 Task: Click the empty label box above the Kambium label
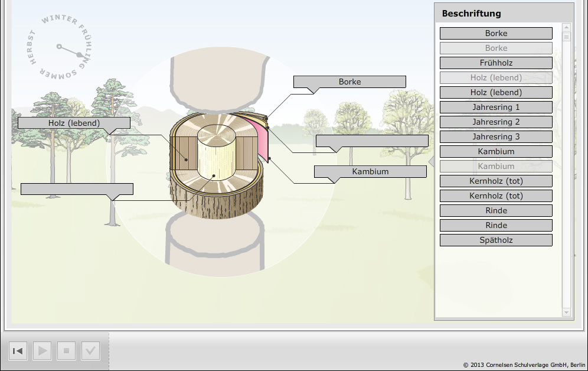point(372,141)
